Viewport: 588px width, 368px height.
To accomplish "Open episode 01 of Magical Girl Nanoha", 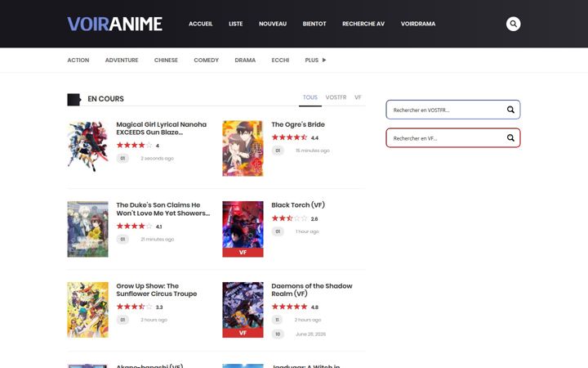I will point(122,158).
